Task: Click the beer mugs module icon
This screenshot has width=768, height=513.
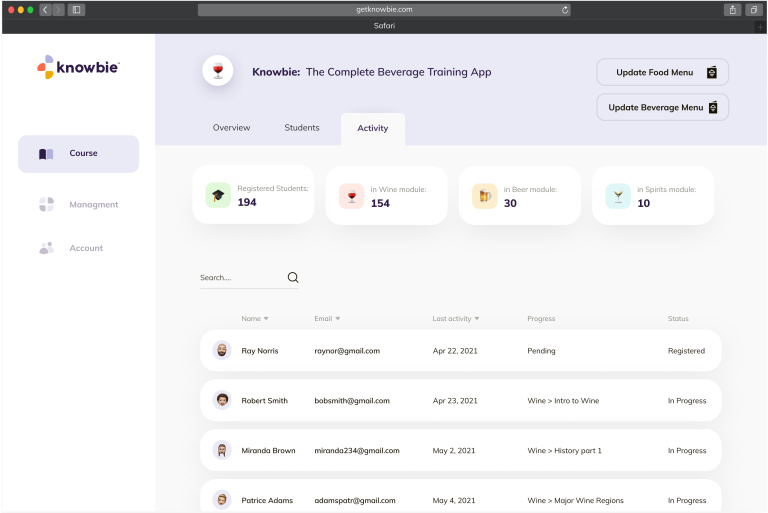Action: click(484, 196)
